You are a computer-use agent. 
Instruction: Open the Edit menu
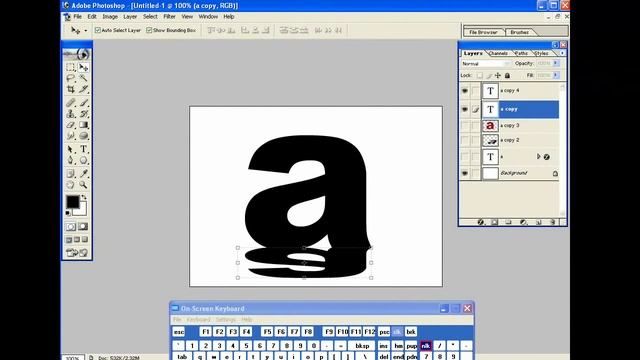92,17
